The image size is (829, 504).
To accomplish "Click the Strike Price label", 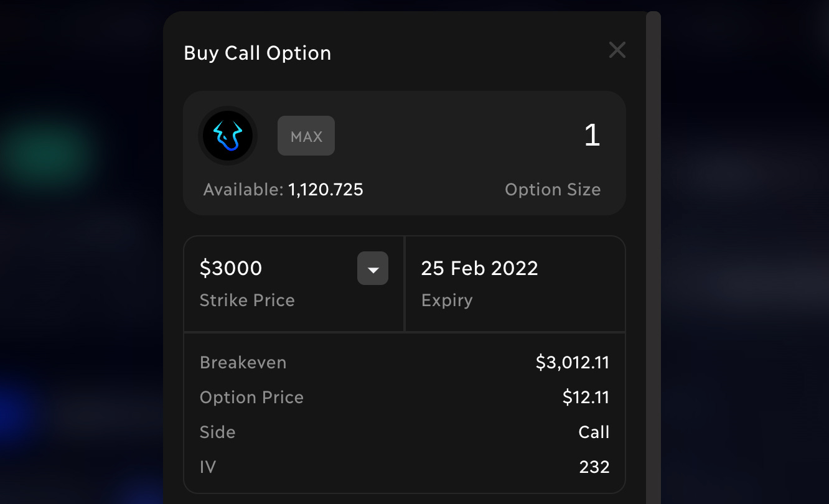I will click(x=247, y=301).
